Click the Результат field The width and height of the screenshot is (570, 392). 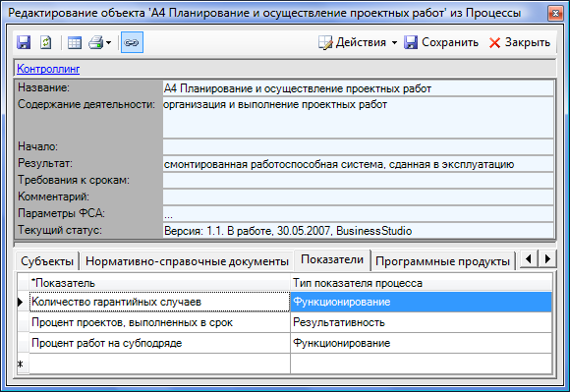(358, 164)
